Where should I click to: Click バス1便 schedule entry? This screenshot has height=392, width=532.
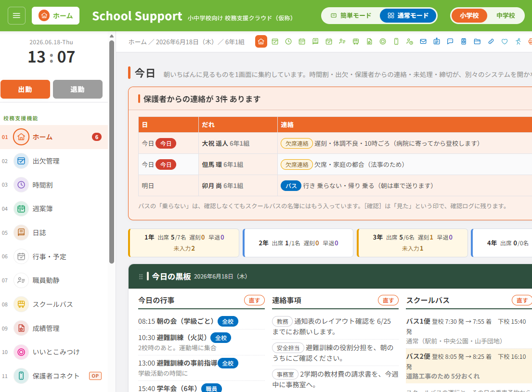point(469,331)
